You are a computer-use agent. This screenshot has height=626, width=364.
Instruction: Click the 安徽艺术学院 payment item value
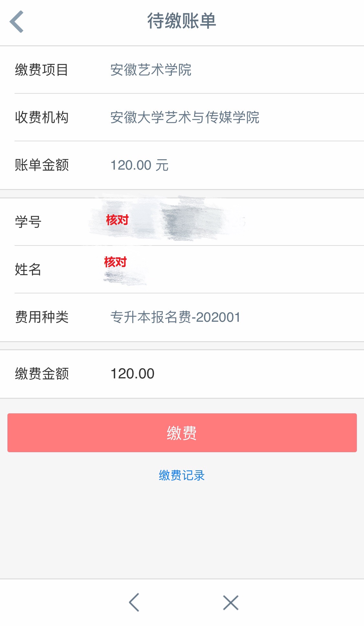tap(151, 70)
